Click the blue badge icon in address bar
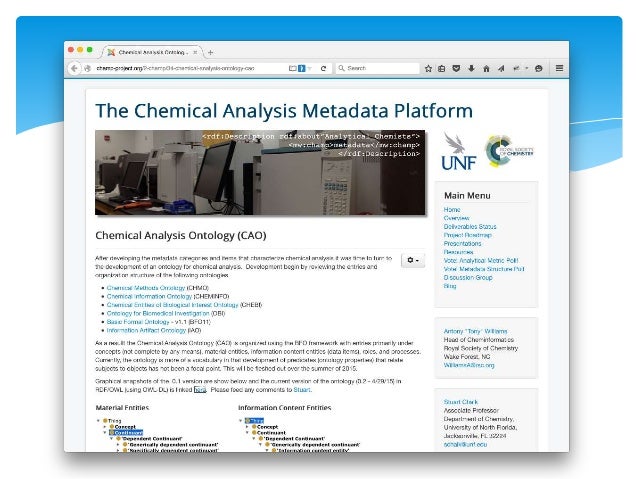 [302, 68]
